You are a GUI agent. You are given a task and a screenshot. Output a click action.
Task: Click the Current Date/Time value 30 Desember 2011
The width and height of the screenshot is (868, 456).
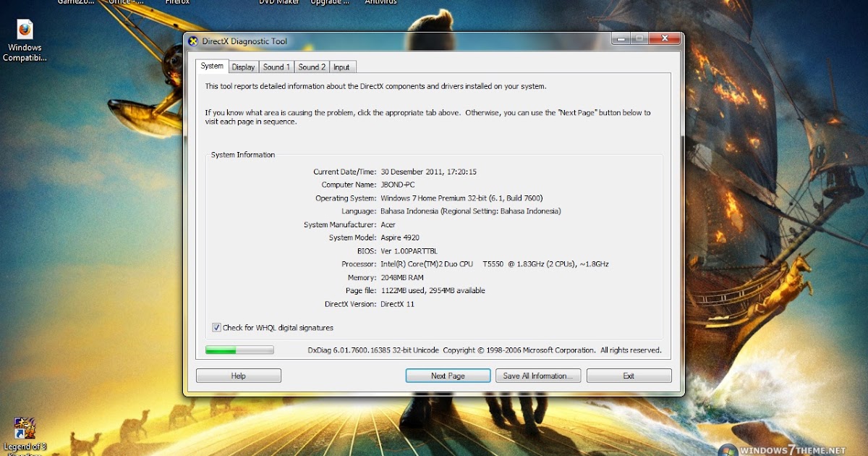428,172
